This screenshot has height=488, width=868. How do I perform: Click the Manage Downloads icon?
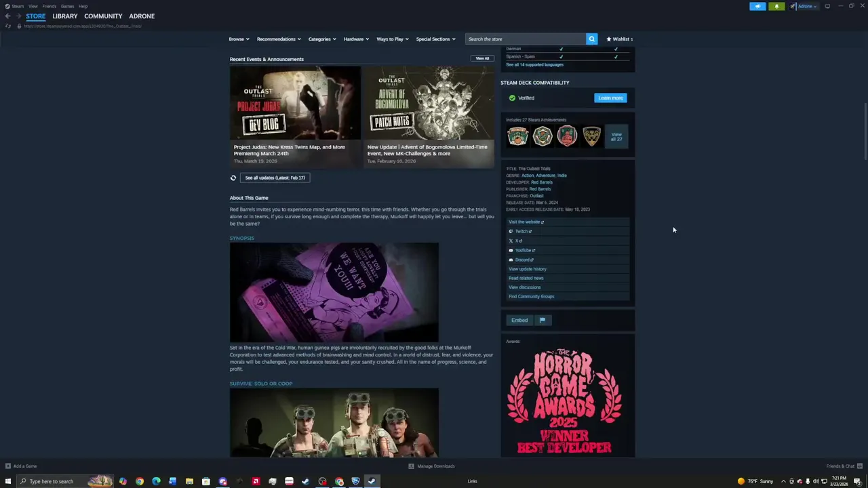coord(411,466)
